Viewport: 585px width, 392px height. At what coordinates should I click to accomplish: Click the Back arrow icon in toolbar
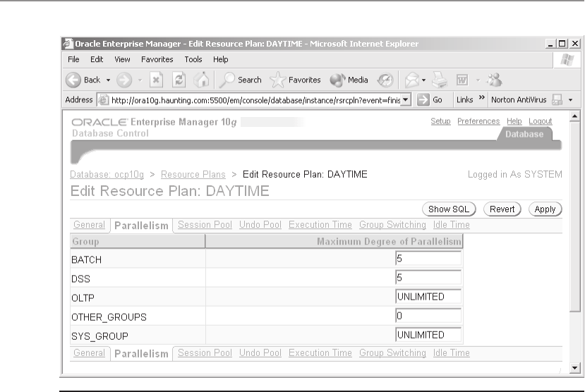pos(73,80)
